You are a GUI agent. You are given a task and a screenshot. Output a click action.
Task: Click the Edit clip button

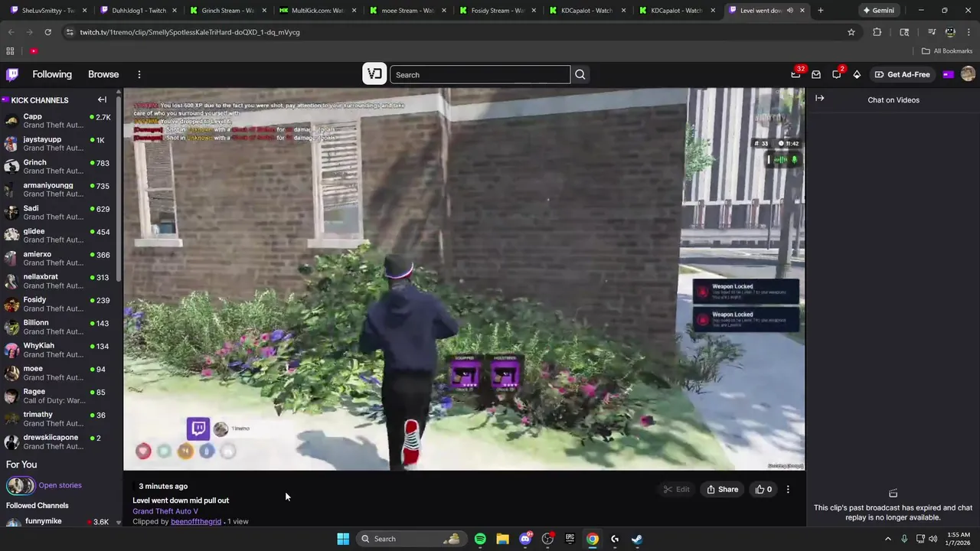pos(677,489)
